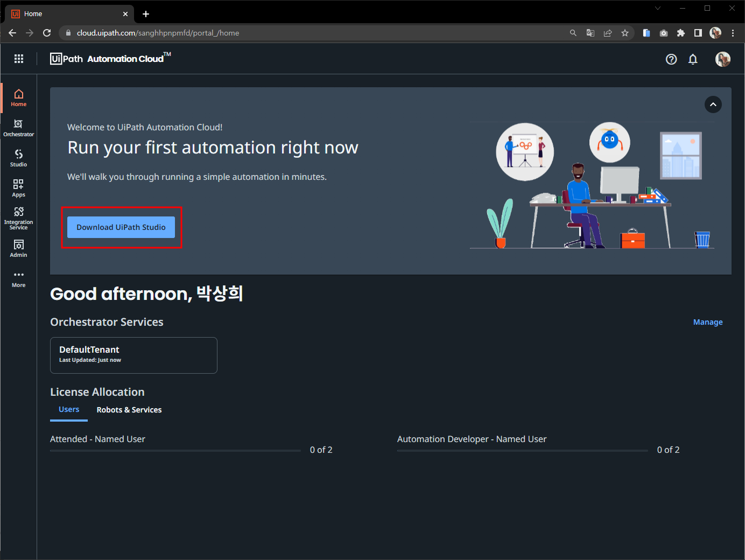Click the browser forward arrow
The width and height of the screenshot is (745, 560).
[x=30, y=33]
